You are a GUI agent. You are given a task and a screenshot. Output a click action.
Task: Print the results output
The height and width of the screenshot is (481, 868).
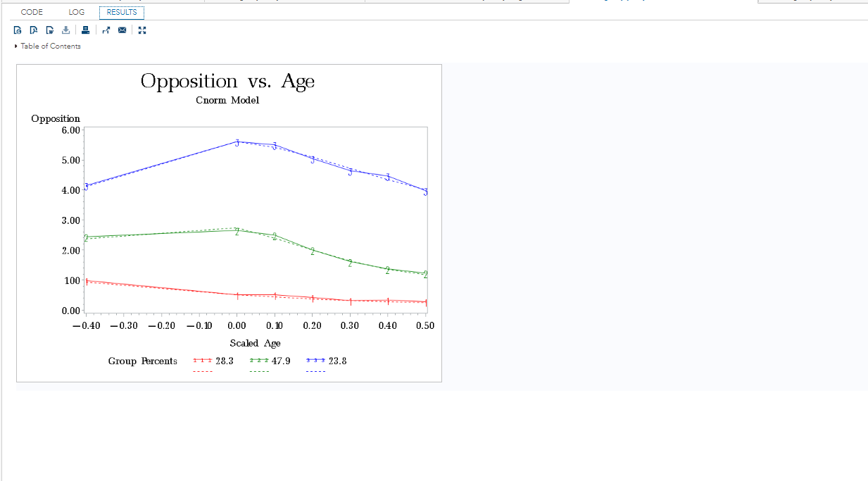(85, 30)
